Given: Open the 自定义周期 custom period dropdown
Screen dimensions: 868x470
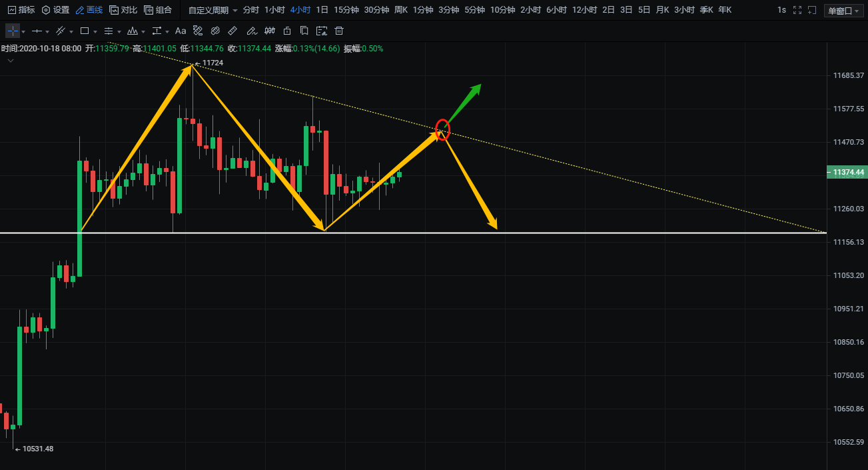Looking at the screenshot, I should (213, 10).
